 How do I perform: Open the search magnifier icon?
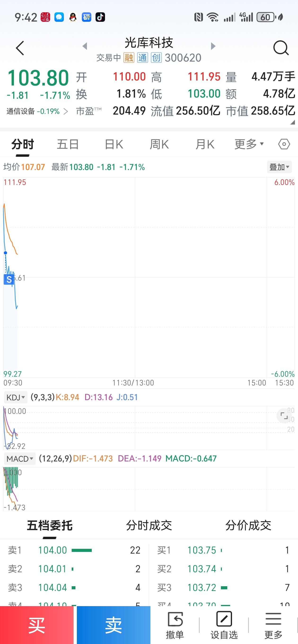pyautogui.click(x=281, y=48)
